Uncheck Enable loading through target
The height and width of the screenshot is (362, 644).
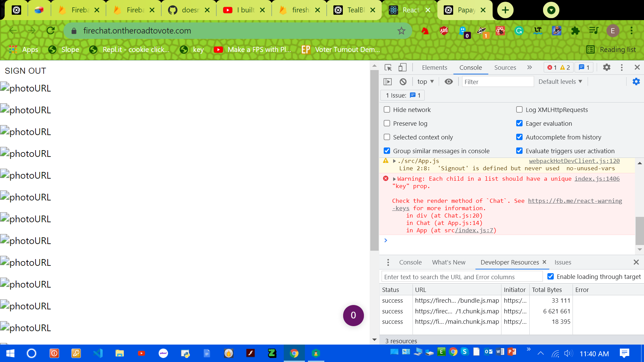[x=550, y=277]
